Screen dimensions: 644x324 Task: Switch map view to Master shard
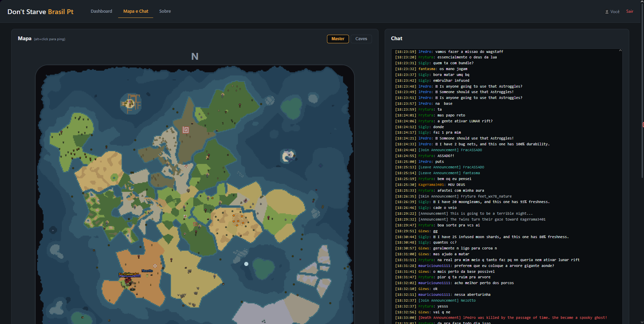pyautogui.click(x=338, y=39)
